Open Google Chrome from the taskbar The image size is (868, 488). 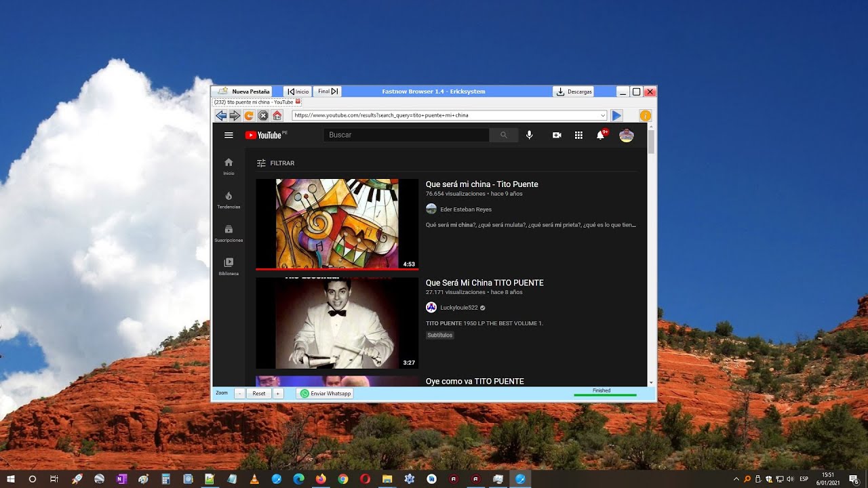tap(343, 479)
